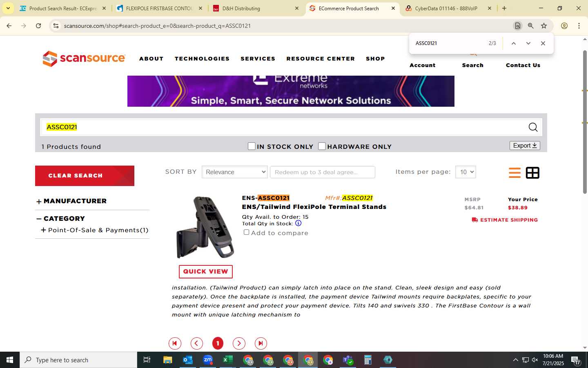
Task: Open new browser tab plus button
Action: [504, 8]
